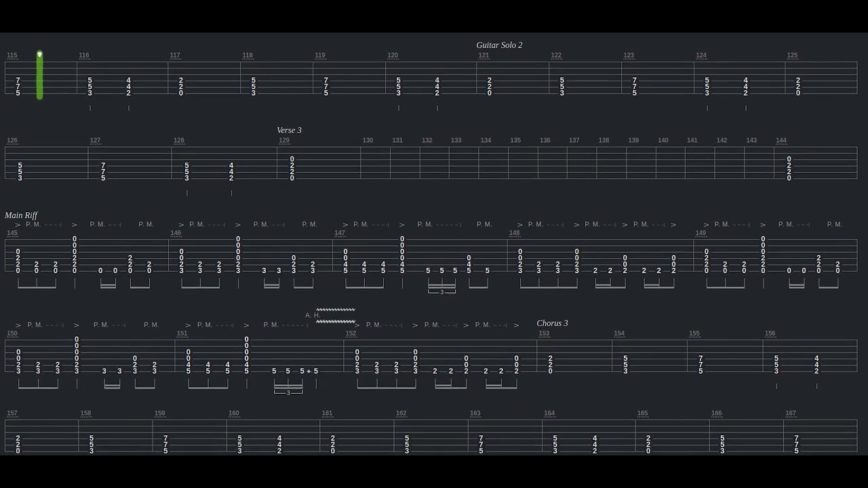The width and height of the screenshot is (868, 488).
Task: Click measure number 128
Action: click(x=179, y=141)
